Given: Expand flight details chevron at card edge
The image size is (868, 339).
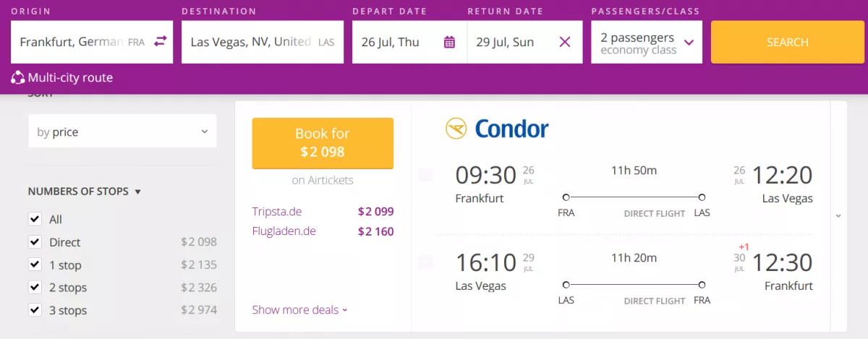Looking at the screenshot, I should click(x=838, y=215).
